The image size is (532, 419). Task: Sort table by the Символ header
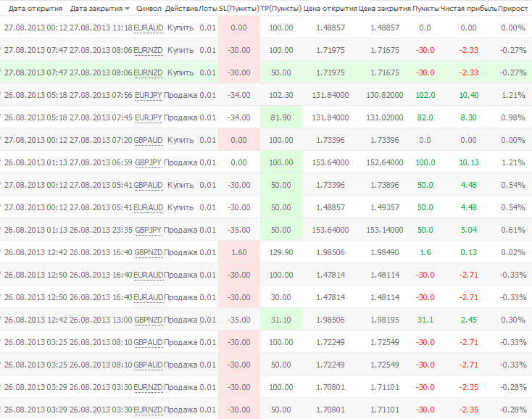[x=149, y=9]
